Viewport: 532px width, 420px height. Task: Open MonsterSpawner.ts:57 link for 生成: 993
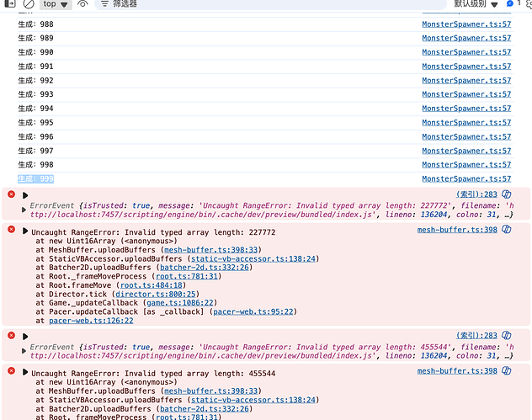466,94
